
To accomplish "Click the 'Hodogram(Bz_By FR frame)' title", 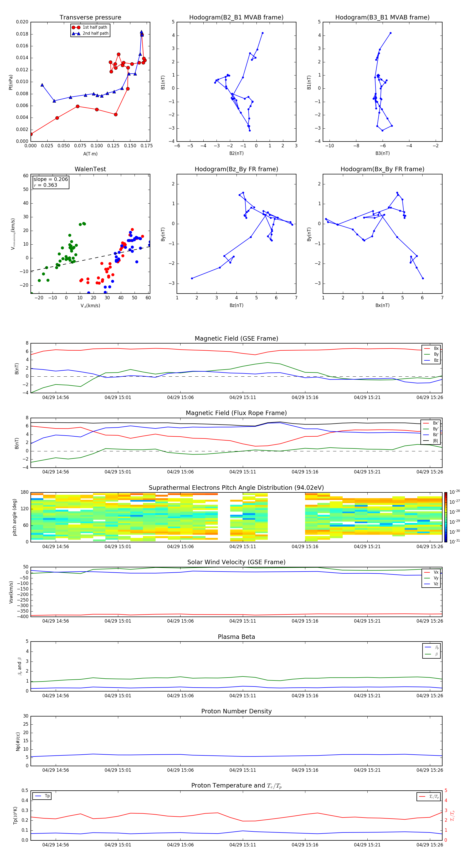I will pos(236,169).
